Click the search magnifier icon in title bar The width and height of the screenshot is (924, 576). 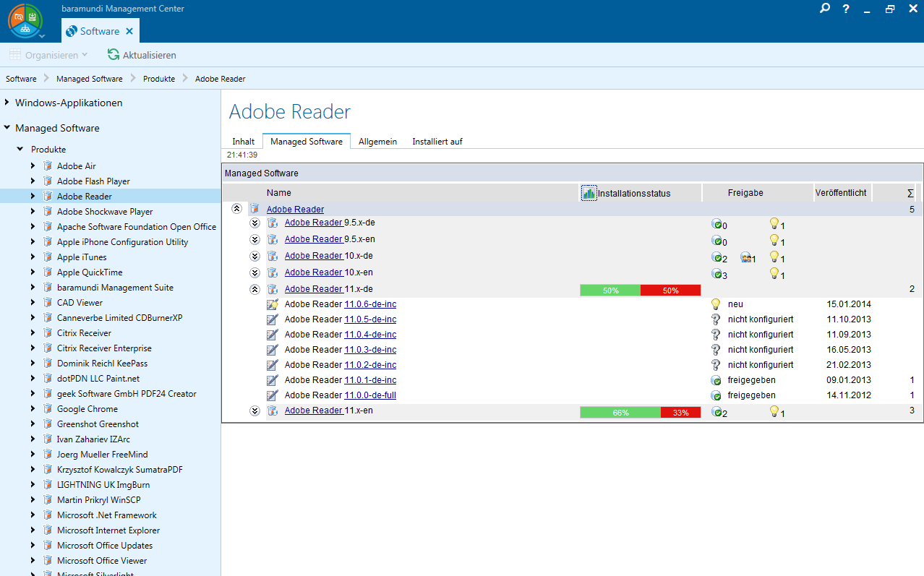coord(825,9)
